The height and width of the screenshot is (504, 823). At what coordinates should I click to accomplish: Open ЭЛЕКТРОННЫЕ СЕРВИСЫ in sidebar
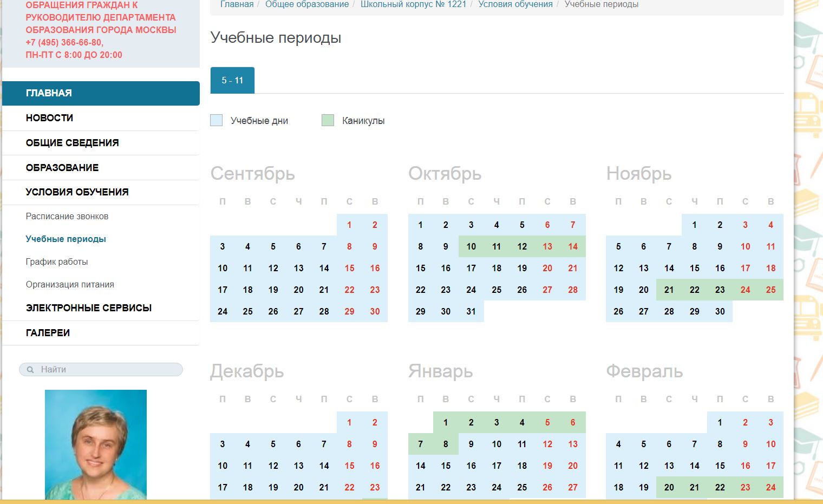[x=89, y=308]
